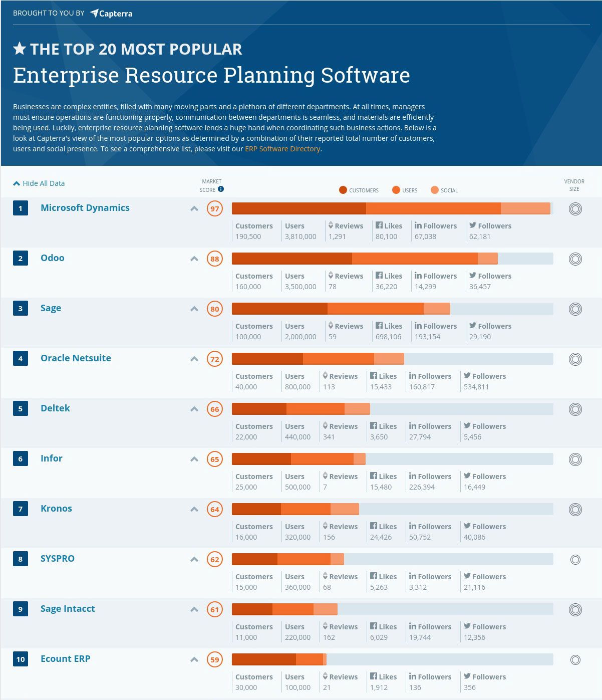Viewport: 602px width, 700px height.
Task: Click market score 72 circle
Action: (x=215, y=359)
